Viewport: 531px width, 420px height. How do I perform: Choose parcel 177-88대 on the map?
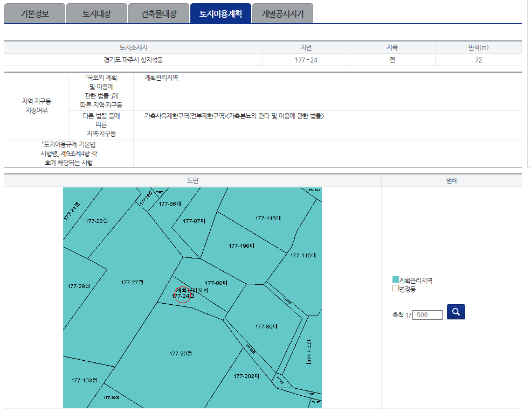pyautogui.click(x=217, y=283)
